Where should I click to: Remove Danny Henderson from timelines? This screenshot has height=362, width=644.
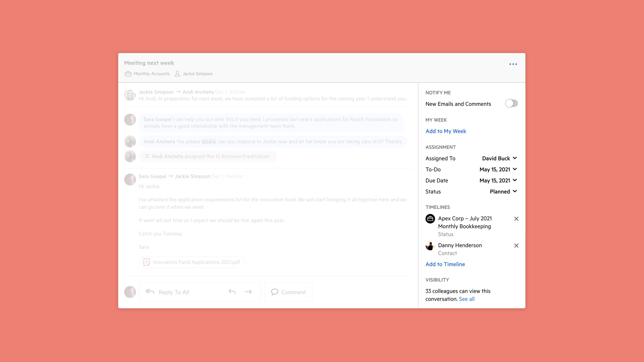point(516,246)
